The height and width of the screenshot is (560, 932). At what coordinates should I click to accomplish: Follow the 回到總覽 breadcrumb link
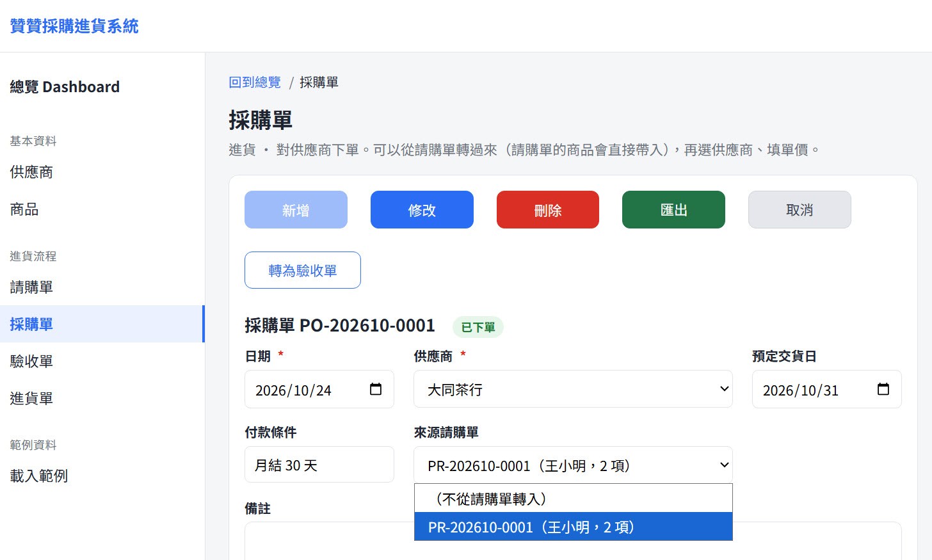pos(255,83)
